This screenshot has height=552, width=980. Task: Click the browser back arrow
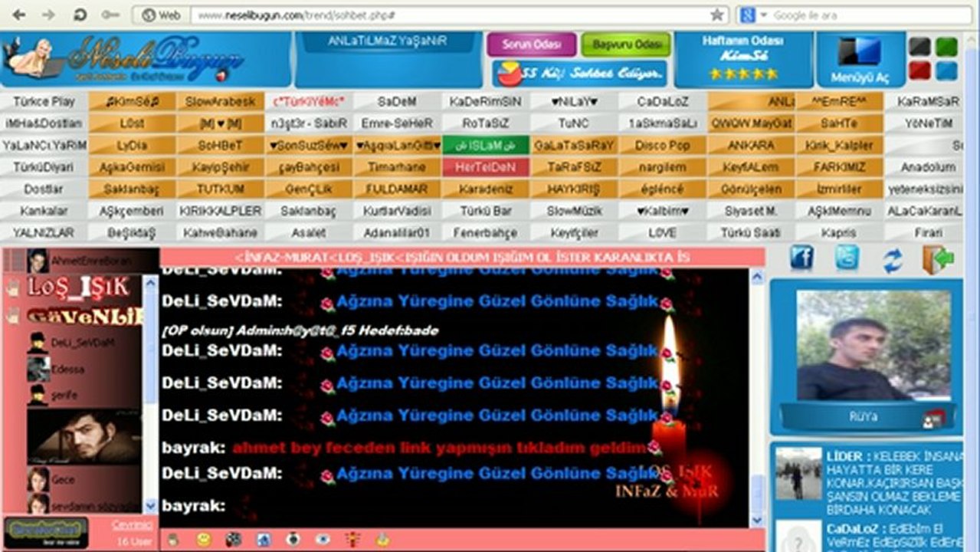tap(20, 15)
